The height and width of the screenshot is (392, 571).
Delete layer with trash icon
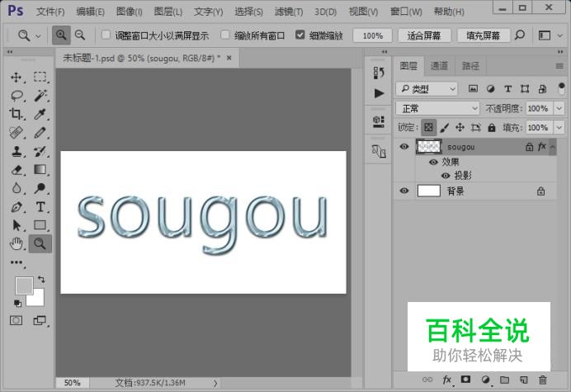pos(543,380)
